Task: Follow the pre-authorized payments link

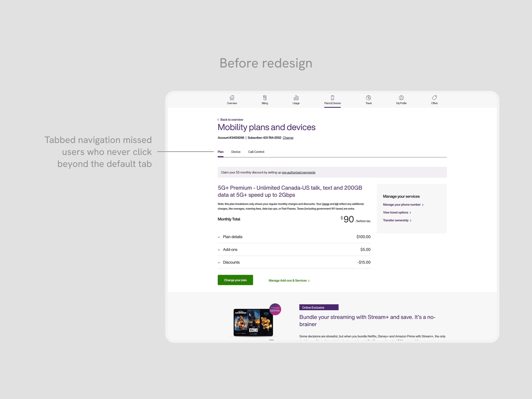Action: pos(298,172)
